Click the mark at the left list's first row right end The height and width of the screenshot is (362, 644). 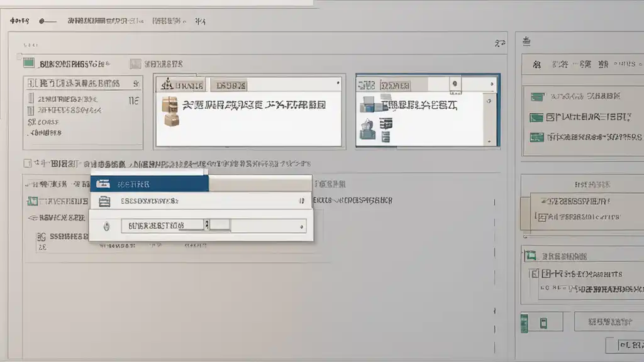tap(133, 101)
